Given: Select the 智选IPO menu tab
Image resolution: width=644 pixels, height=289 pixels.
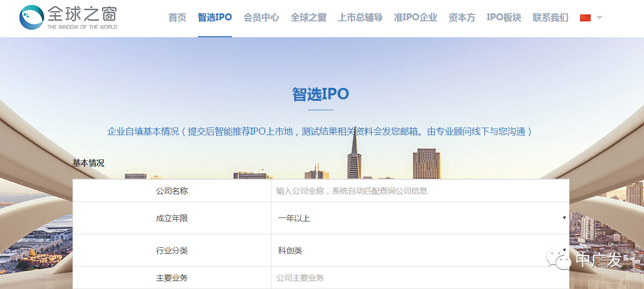Looking at the screenshot, I should pyautogui.click(x=215, y=18).
